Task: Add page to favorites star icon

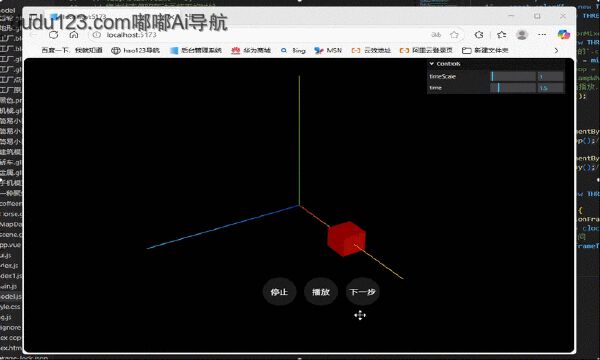Action: (454, 35)
